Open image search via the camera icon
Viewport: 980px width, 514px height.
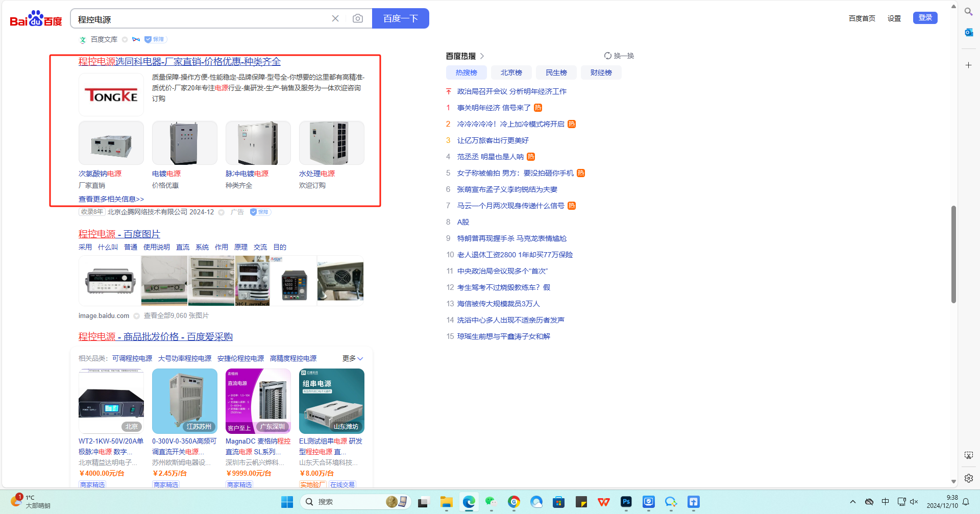[x=358, y=19]
